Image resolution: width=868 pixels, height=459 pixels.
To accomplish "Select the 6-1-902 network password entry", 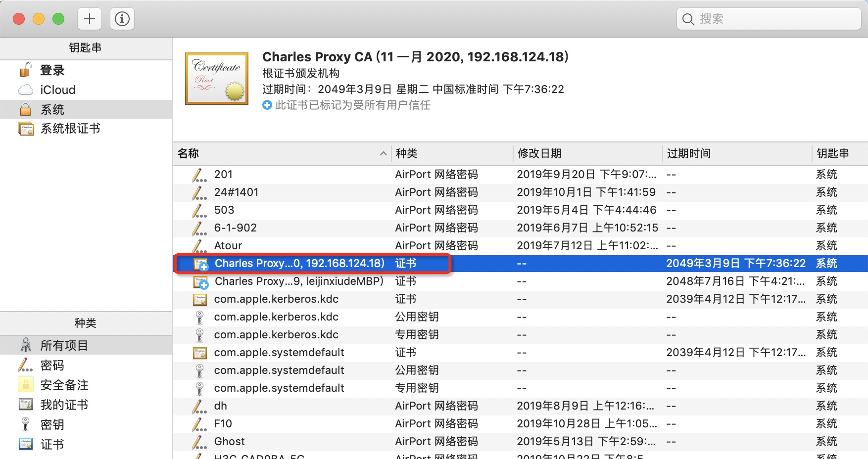I will pyautogui.click(x=521, y=228).
